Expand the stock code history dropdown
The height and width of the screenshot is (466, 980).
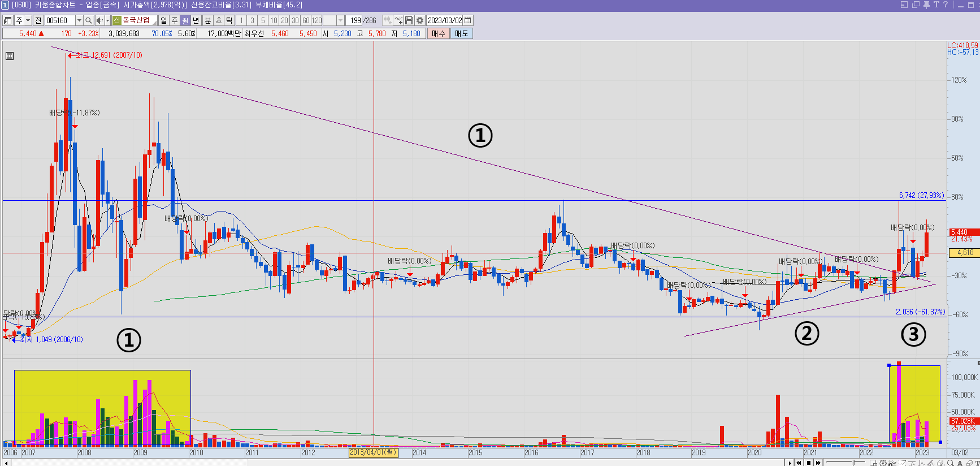[x=79, y=20]
